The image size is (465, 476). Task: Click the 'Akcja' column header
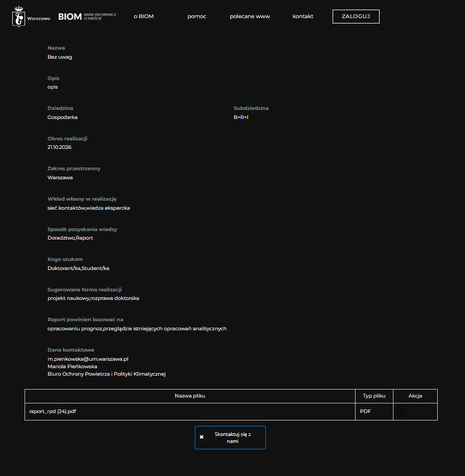pyautogui.click(x=415, y=396)
